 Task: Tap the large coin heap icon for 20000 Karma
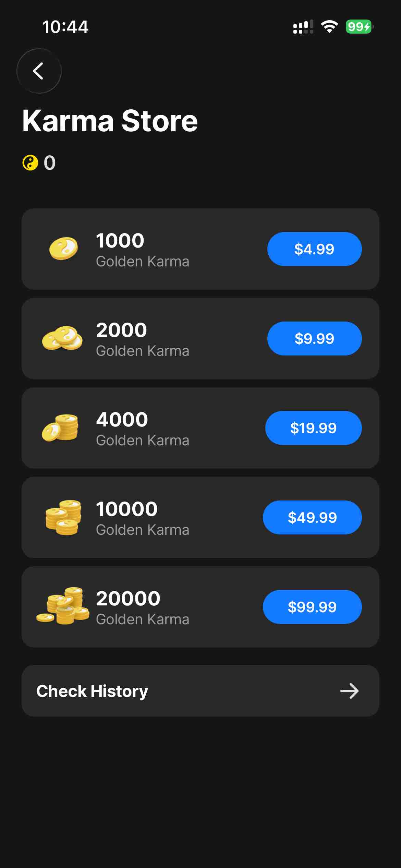pyautogui.click(x=63, y=606)
